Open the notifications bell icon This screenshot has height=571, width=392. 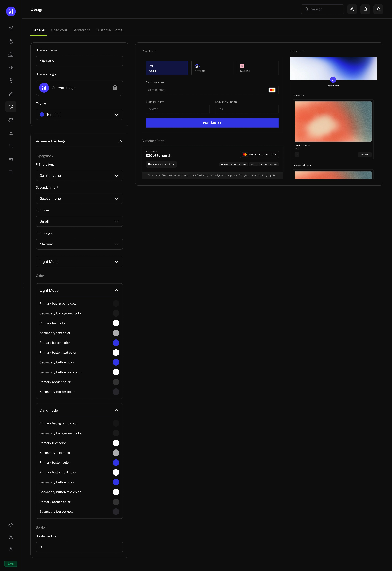[x=365, y=9]
